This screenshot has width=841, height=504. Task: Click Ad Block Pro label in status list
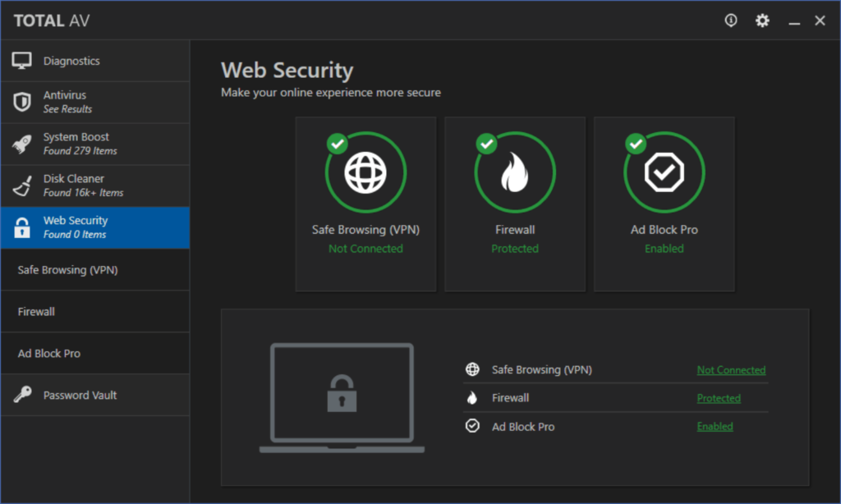point(523,427)
